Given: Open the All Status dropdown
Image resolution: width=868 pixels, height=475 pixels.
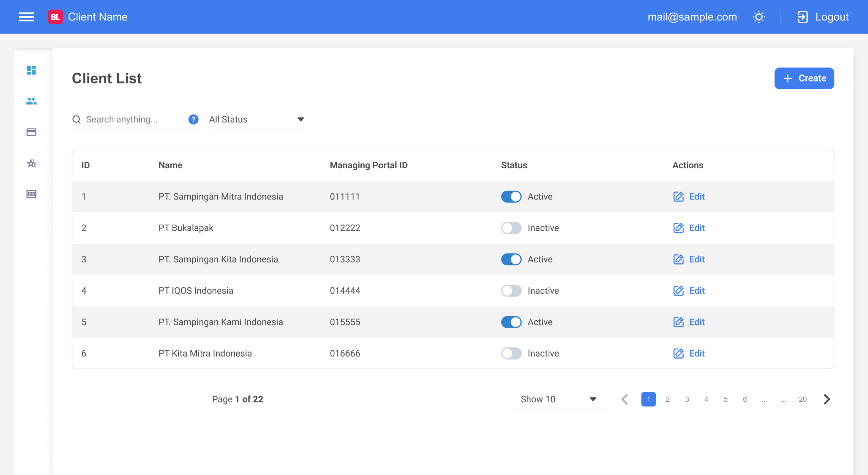Looking at the screenshot, I should [x=257, y=119].
